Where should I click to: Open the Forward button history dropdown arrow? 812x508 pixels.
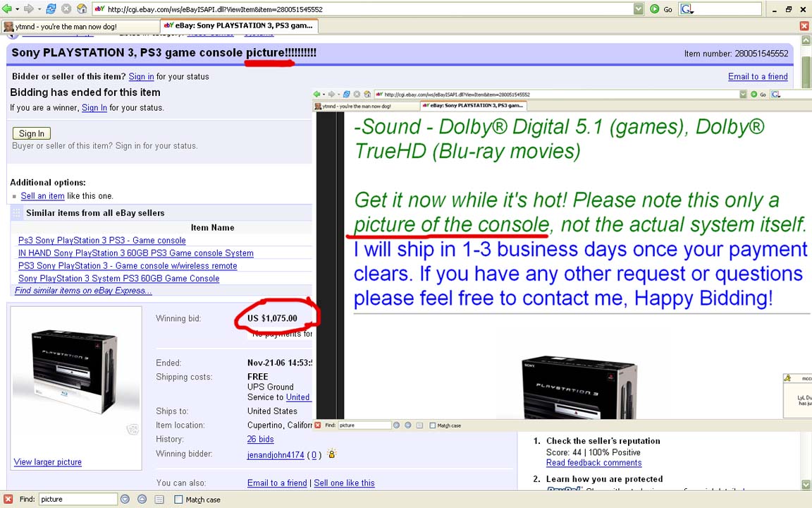click(x=38, y=8)
